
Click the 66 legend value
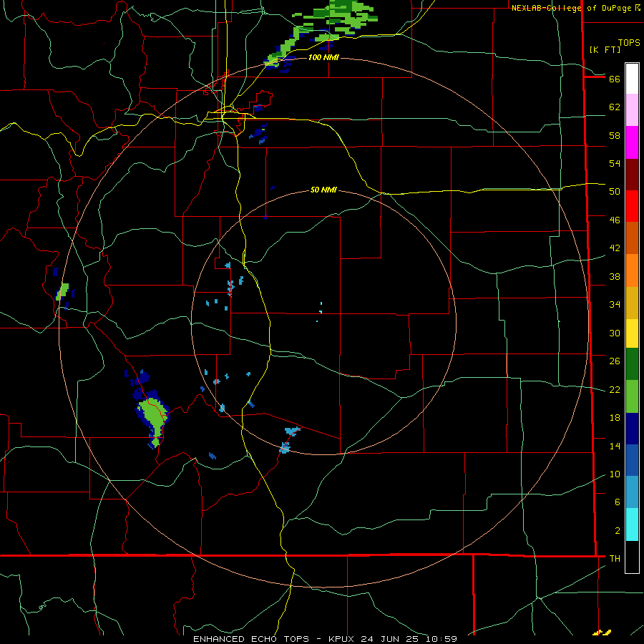click(x=615, y=79)
